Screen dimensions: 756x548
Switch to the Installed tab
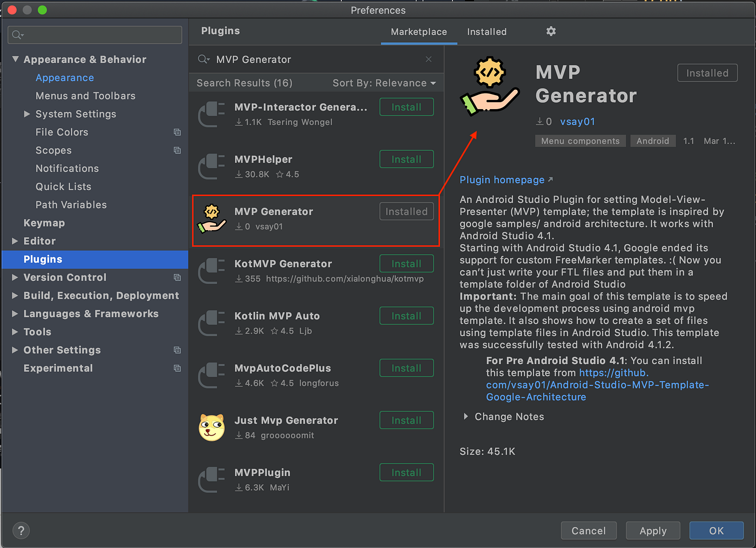[x=487, y=32]
